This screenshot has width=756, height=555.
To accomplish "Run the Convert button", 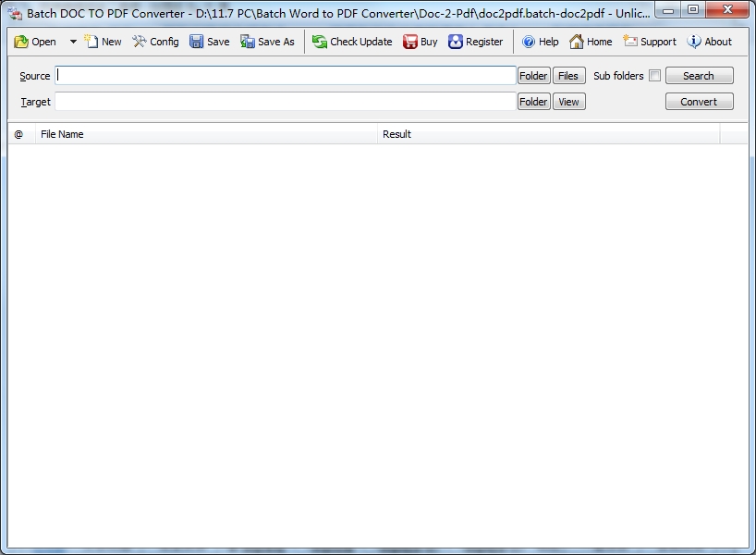I will [699, 102].
